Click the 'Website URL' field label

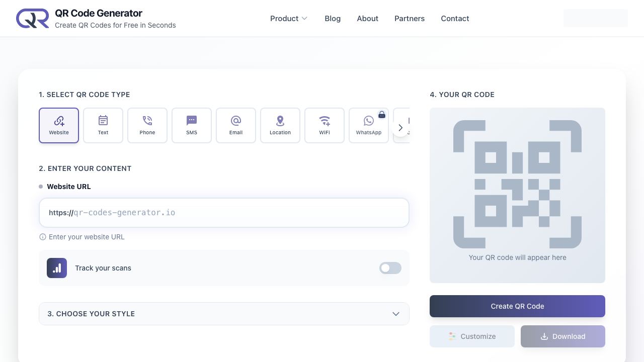69,187
